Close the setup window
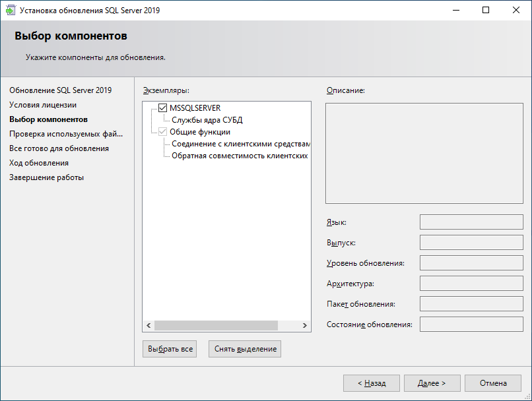The height and width of the screenshot is (401, 532). 516,10
